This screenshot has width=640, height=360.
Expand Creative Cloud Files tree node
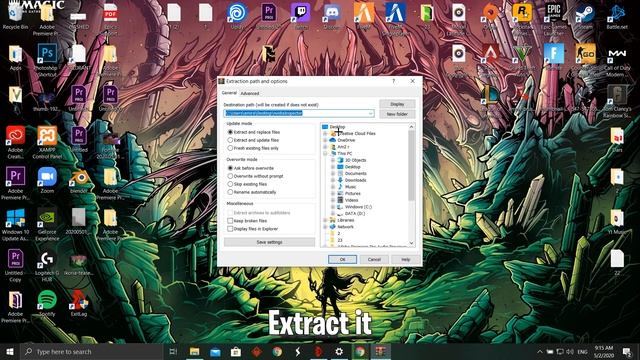325,133
